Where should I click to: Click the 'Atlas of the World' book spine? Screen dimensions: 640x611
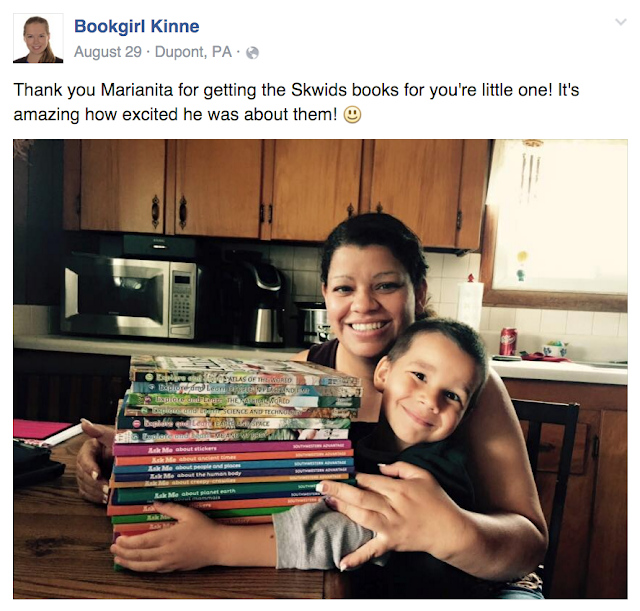245,378
